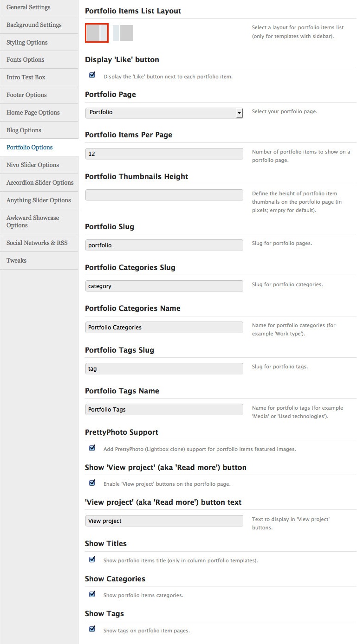
Task: Click the Portfolio Items Per Page field
Action: tap(164, 154)
